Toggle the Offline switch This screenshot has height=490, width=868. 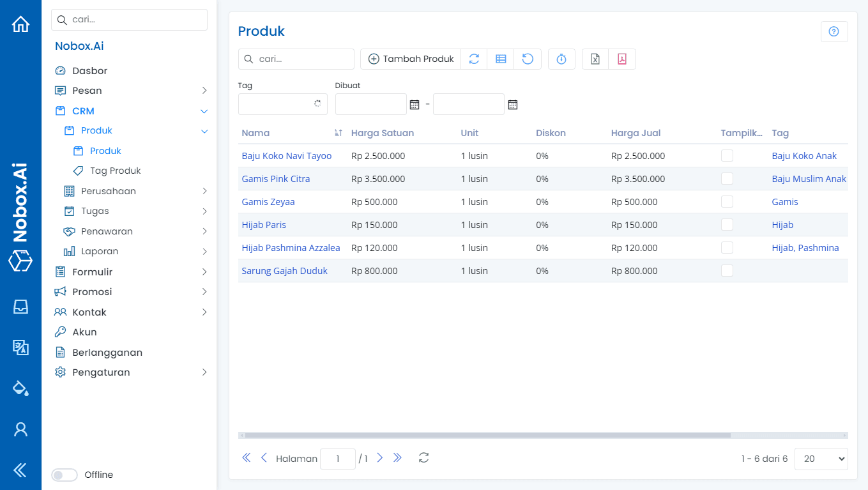pos(64,475)
